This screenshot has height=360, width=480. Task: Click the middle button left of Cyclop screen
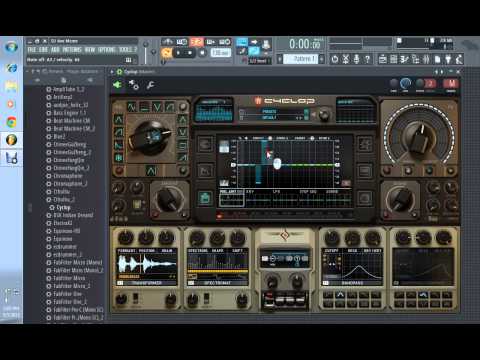tap(205, 171)
